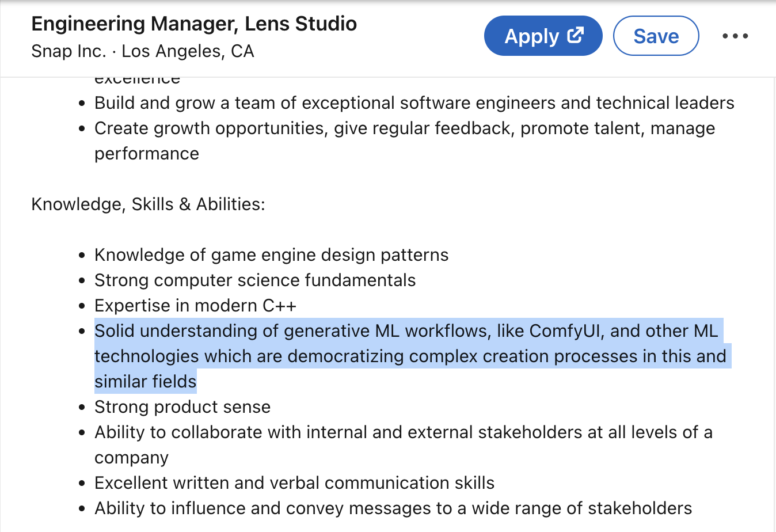776x532 pixels.
Task: Click the Create growth opportunities line
Action: tap(404, 128)
